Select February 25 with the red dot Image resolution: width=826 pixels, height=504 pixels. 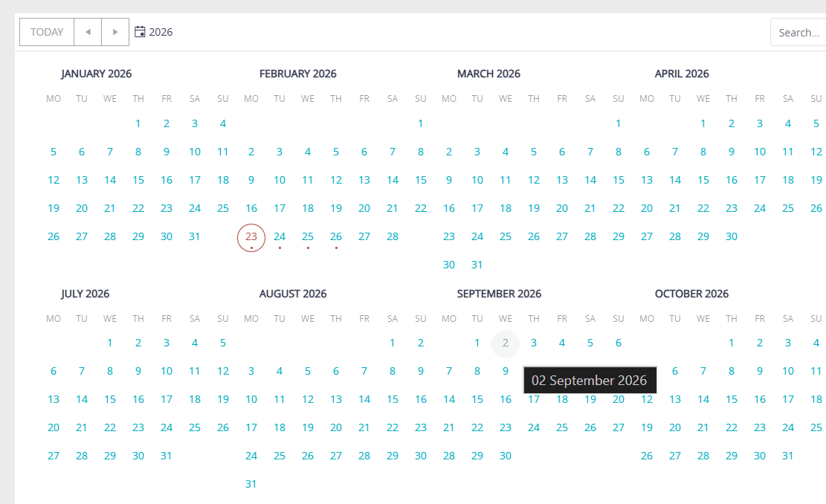pos(308,237)
